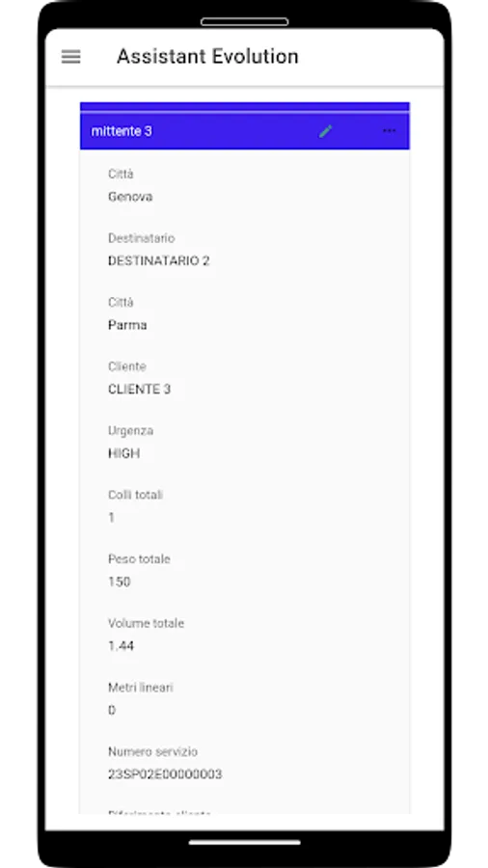Image resolution: width=488 pixels, height=868 pixels.
Task: Tap the Colli totali value 1
Action: pyautogui.click(x=112, y=518)
